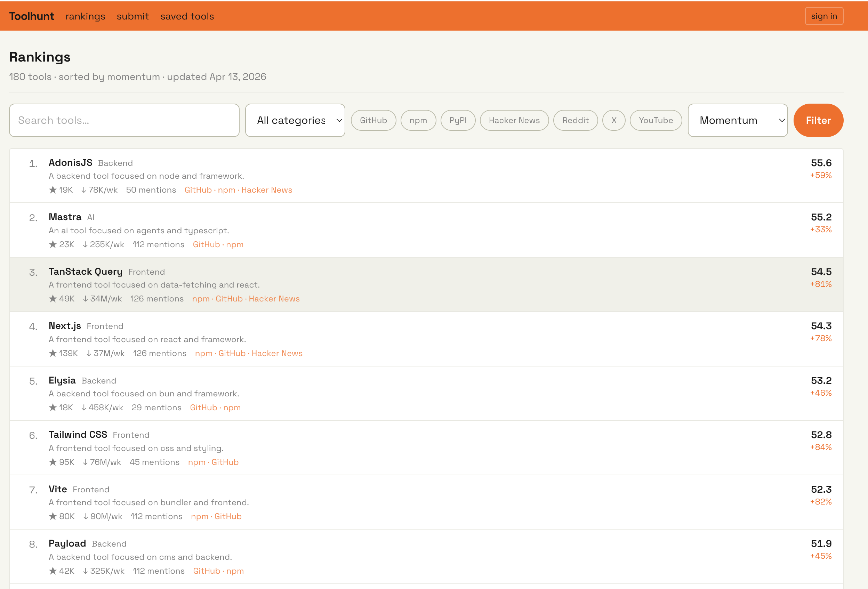Click the sign in button
This screenshot has height=589, width=868.
823,16
